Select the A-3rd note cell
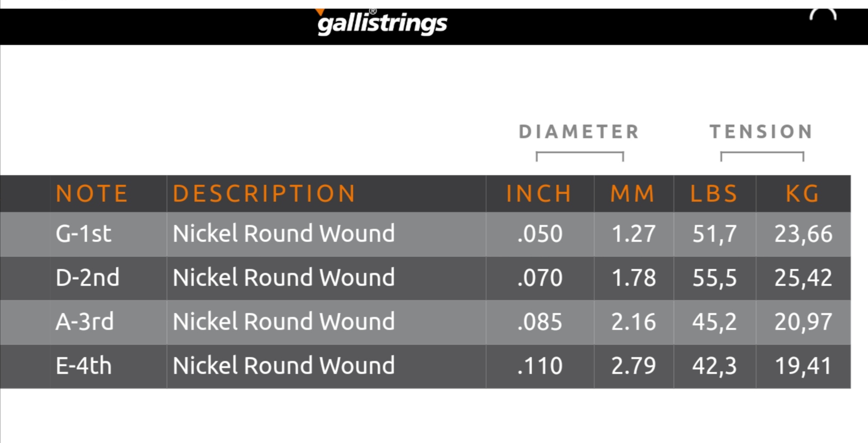Viewport: 868px width, 443px height. point(85,322)
